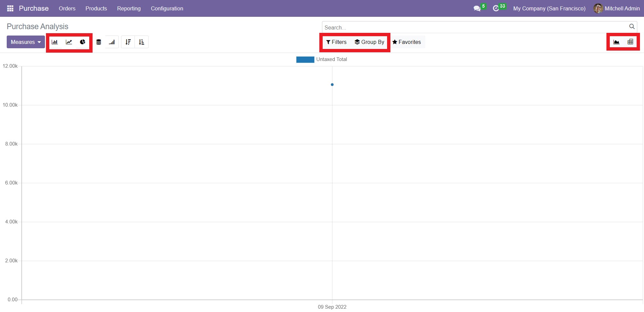This screenshot has height=312, width=644.
Task: Switch to pivot table view
Action: 630,42
